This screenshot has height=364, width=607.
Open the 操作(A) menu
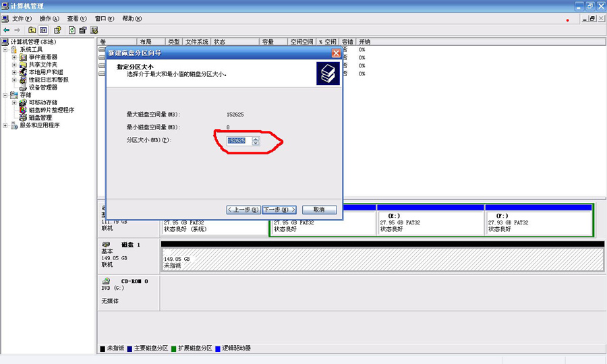(x=49, y=19)
